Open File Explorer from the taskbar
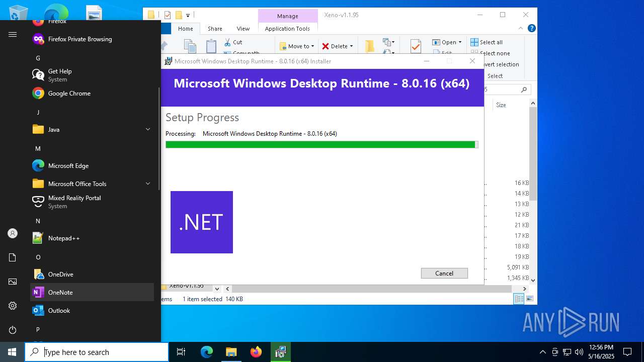 (x=231, y=352)
